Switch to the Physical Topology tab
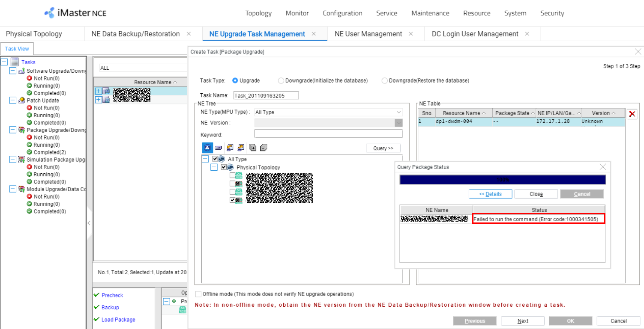 [x=34, y=34]
